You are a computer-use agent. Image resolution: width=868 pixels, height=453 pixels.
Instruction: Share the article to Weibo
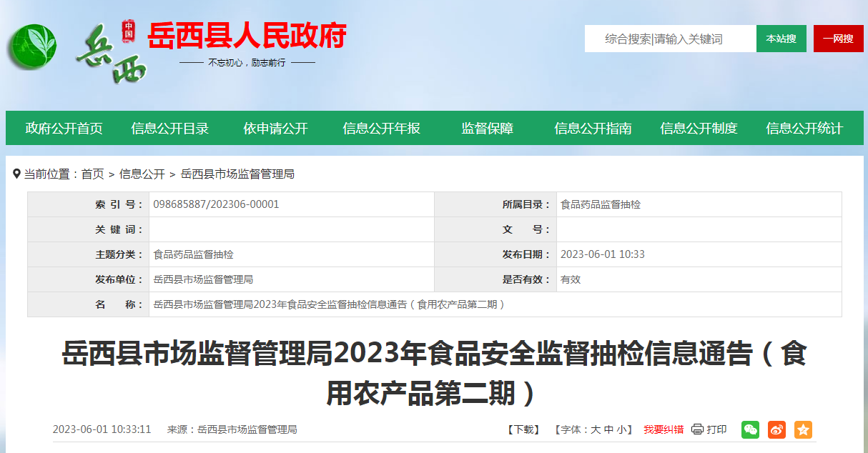click(x=776, y=429)
